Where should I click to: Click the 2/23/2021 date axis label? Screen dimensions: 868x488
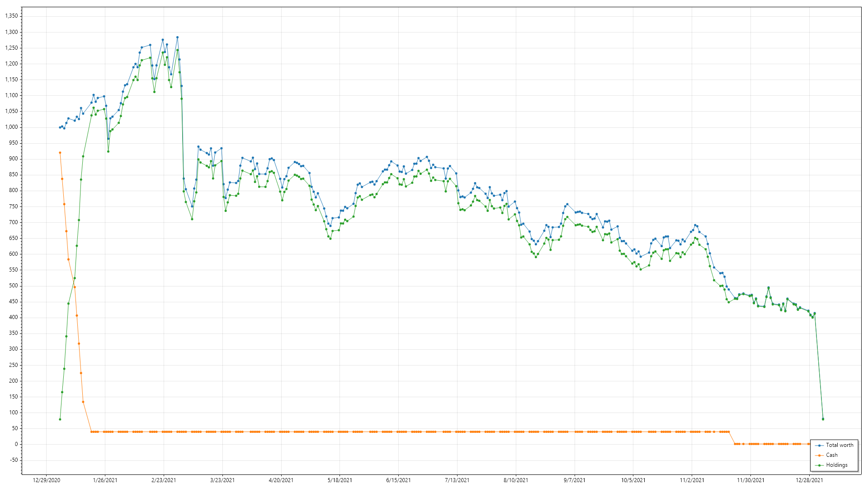point(164,480)
